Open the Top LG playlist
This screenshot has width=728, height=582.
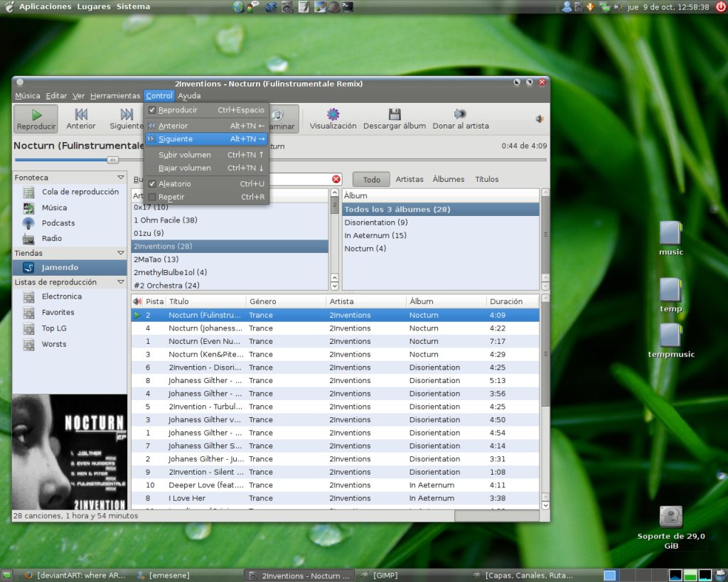pos(70,328)
